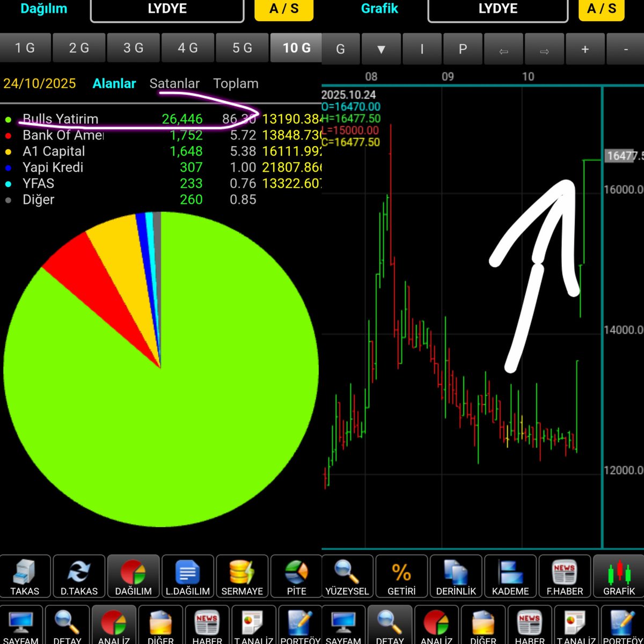This screenshot has height=644, width=644.
Task: Open the DERİNLİK depth icon
Action: [x=456, y=577]
